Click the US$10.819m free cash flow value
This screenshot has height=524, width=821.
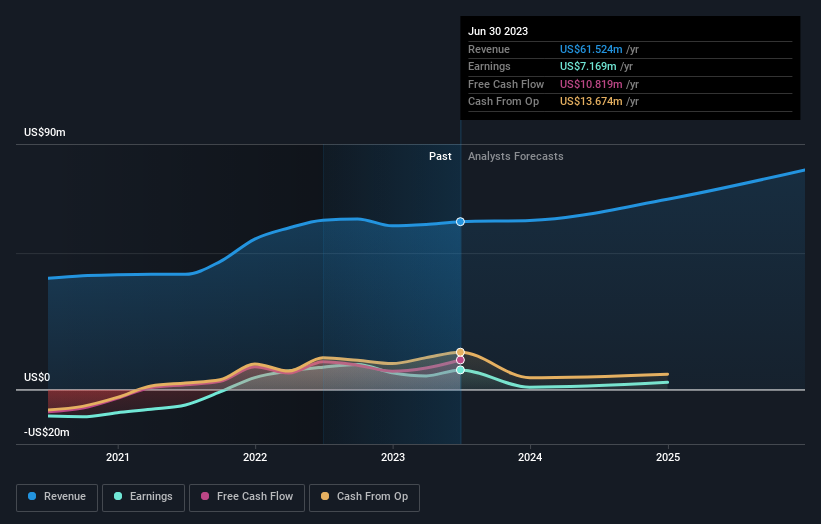[591, 84]
